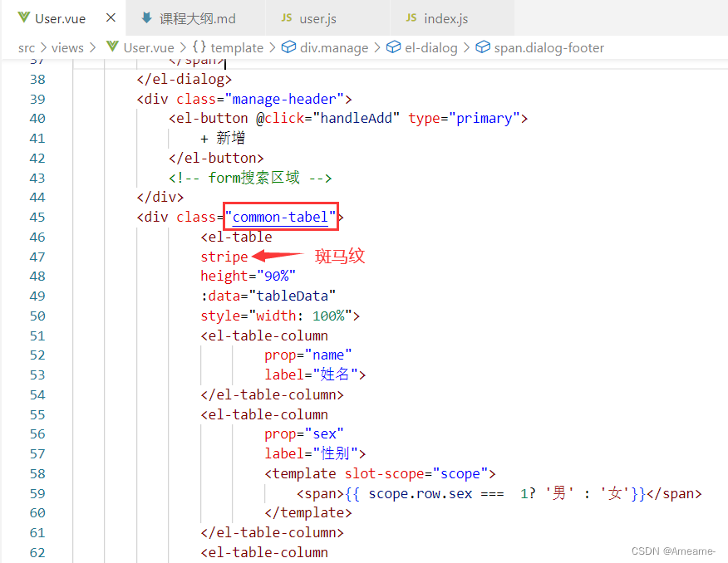Select span.dialog-footer in the breadcrumb
This screenshot has width=728, height=563.
click(x=548, y=48)
